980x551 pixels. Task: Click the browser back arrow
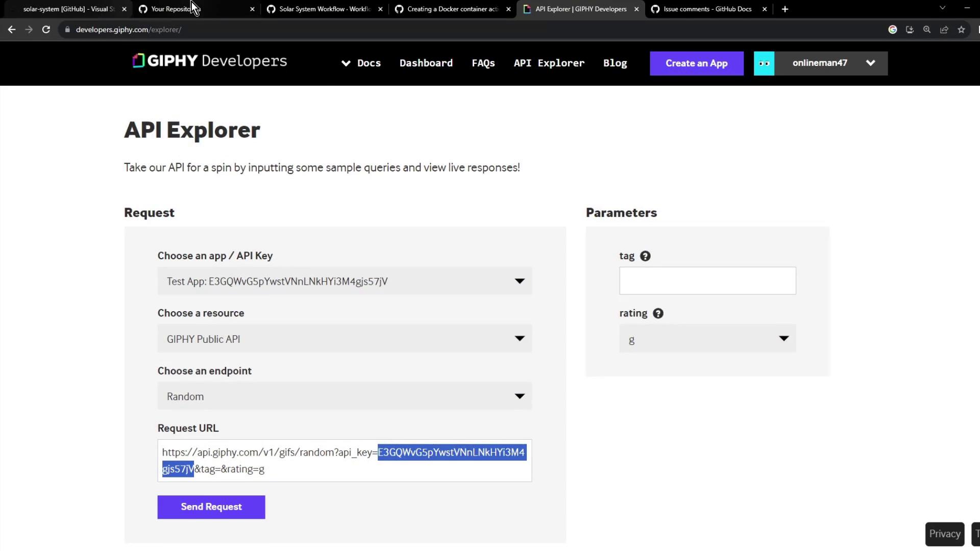12,30
